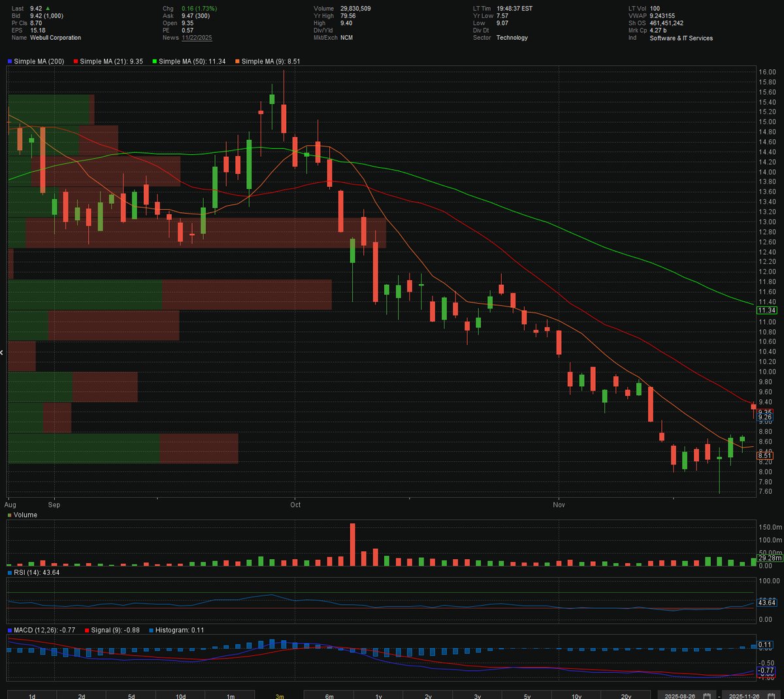Click the Histogram: 0.11 legend label
The image size is (784, 699).
(179, 630)
